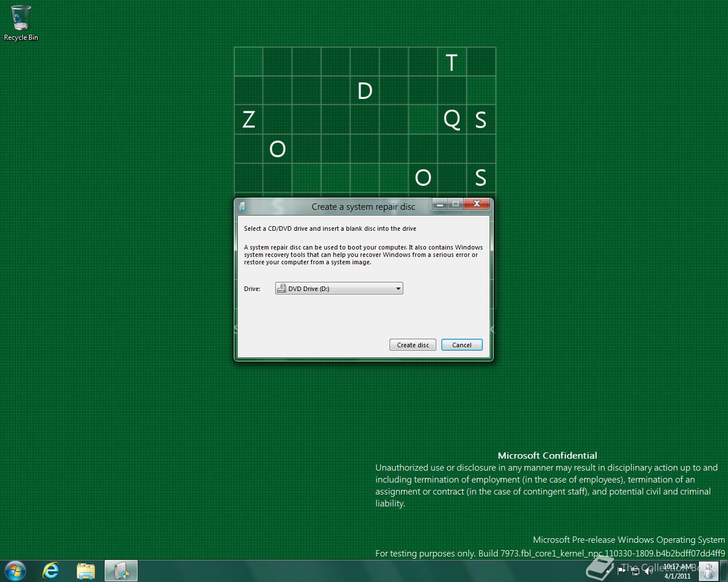Open the DVD Drive (D:) dropdown
This screenshot has width=728, height=582.
[339, 289]
